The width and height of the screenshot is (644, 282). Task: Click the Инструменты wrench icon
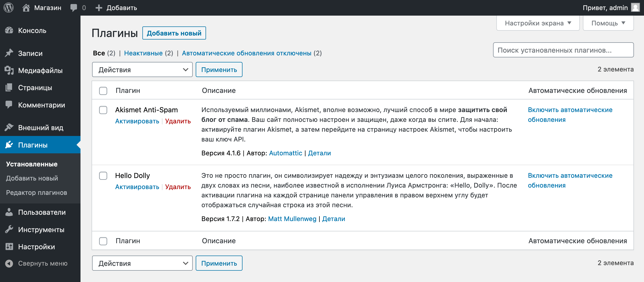coord(9,230)
